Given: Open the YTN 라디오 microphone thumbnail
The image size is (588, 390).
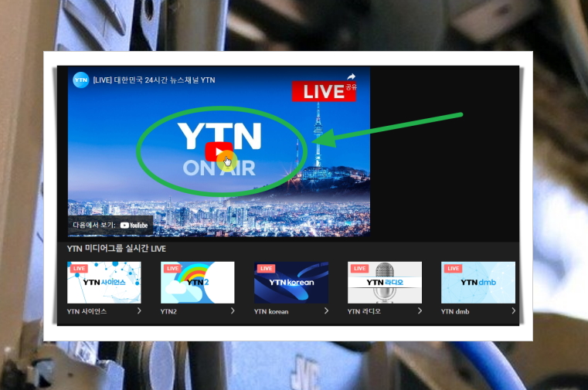Looking at the screenshot, I should click(385, 283).
